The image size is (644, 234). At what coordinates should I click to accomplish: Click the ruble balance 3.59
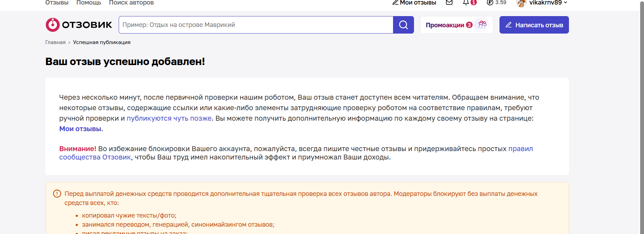[x=496, y=2]
